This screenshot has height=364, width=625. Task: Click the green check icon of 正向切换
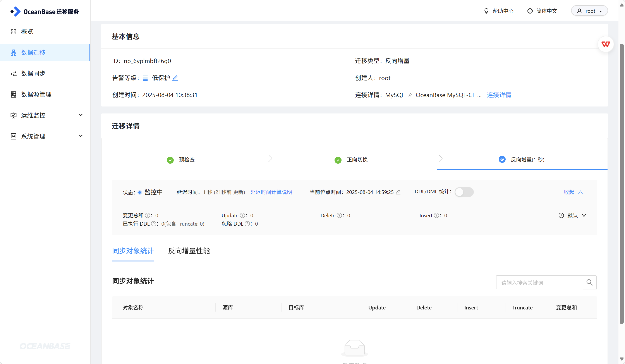tap(338, 160)
